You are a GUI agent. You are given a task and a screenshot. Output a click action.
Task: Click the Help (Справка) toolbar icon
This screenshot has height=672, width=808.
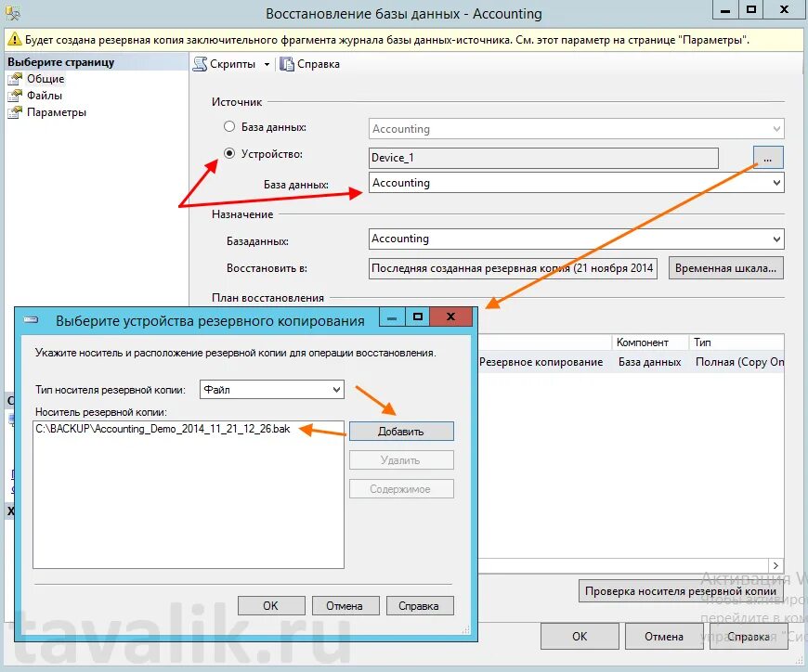pyautogui.click(x=286, y=64)
